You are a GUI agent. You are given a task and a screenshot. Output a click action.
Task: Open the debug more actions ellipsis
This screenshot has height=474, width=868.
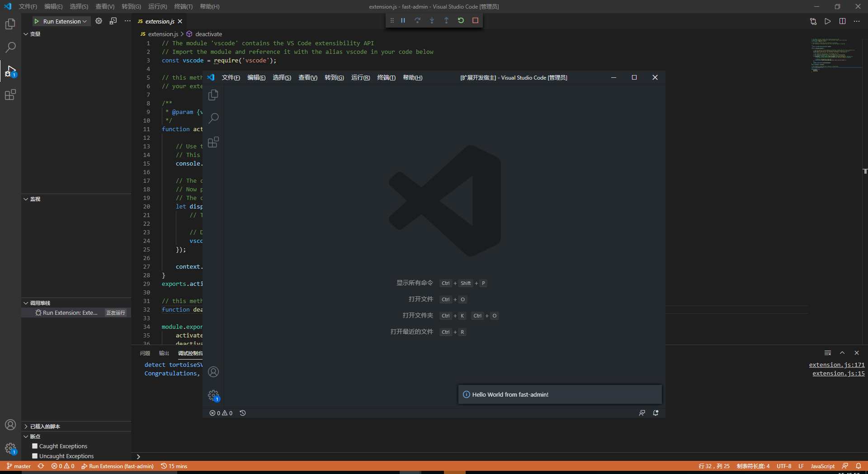pyautogui.click(x=127, y=21)
